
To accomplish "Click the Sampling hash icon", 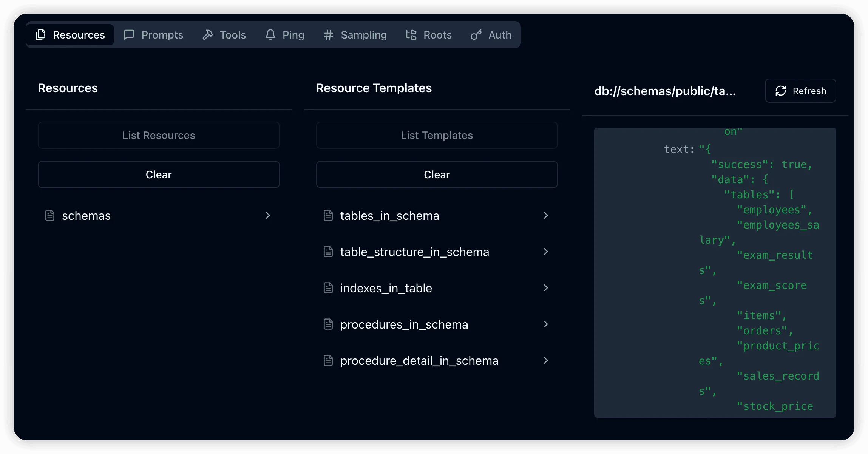I will click(x=329, y=35).
